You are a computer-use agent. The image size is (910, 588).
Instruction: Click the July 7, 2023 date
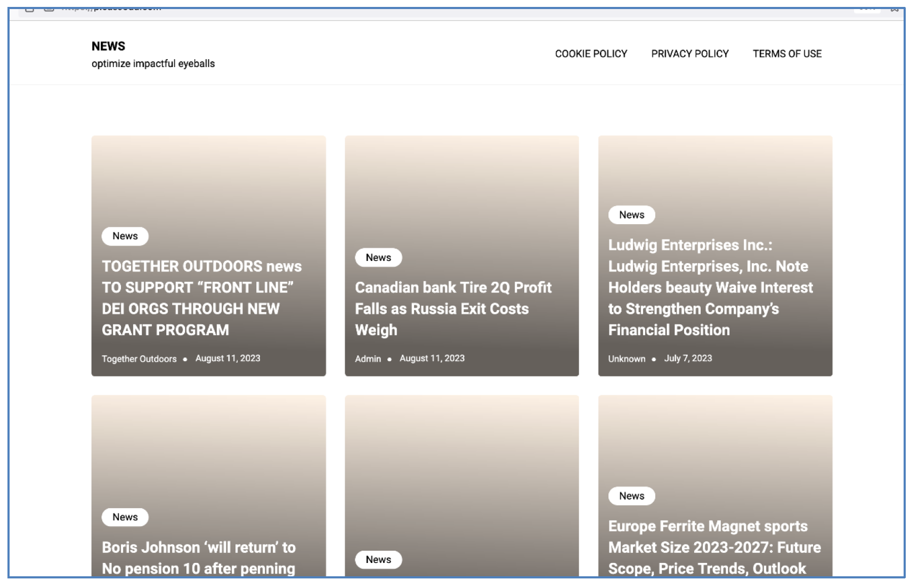[688, 358]
